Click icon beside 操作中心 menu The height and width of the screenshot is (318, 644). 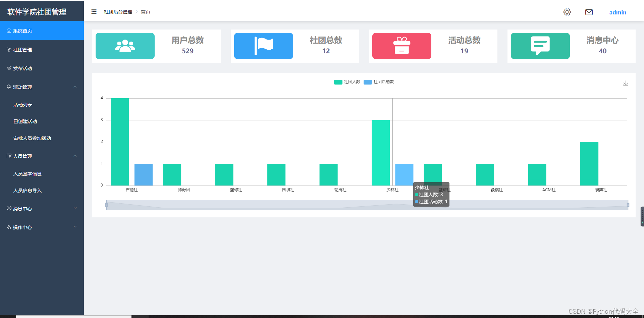point(9,227)
